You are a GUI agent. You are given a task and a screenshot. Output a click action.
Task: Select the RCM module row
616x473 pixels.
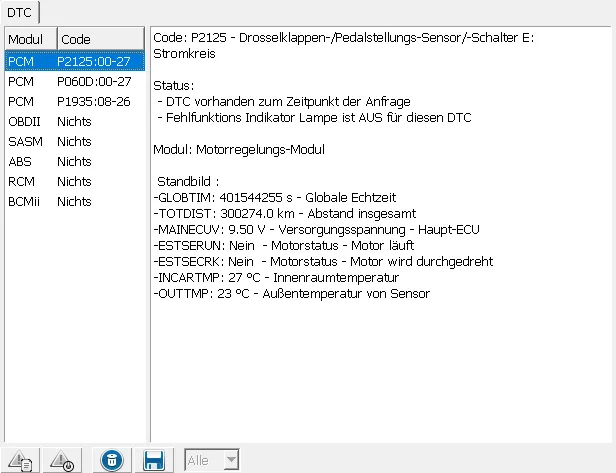[x=21, y=181]
